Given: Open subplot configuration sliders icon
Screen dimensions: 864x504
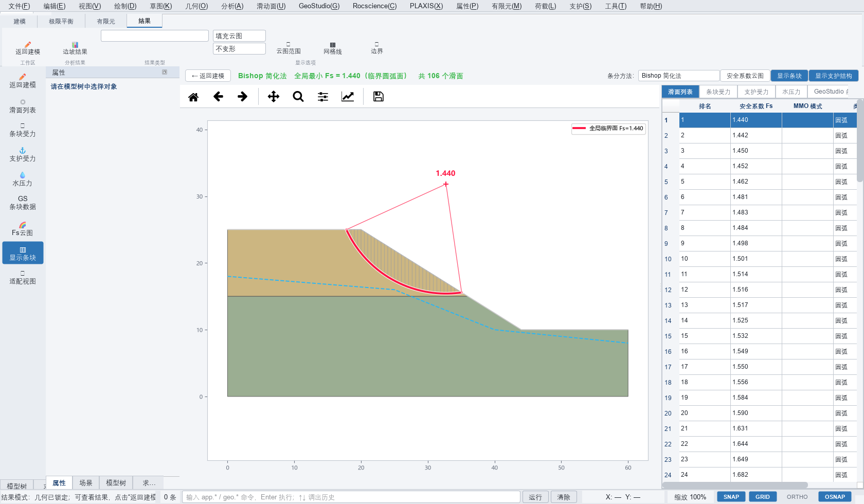Looking at the screenshot, I should [x=323, y=97].
